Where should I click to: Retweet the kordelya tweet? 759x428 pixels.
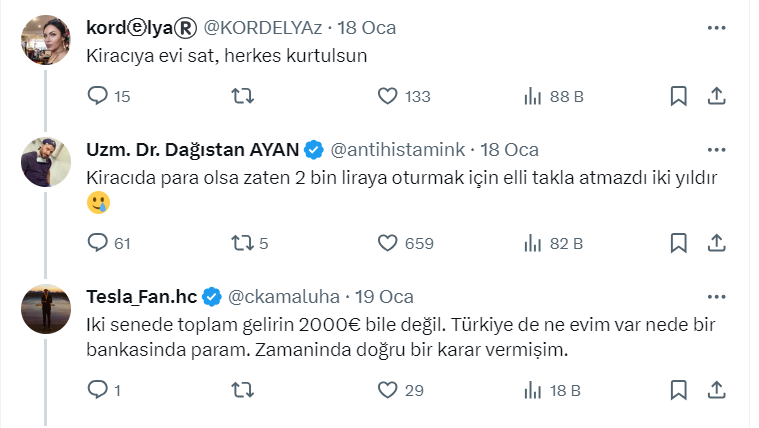[243, 96]
